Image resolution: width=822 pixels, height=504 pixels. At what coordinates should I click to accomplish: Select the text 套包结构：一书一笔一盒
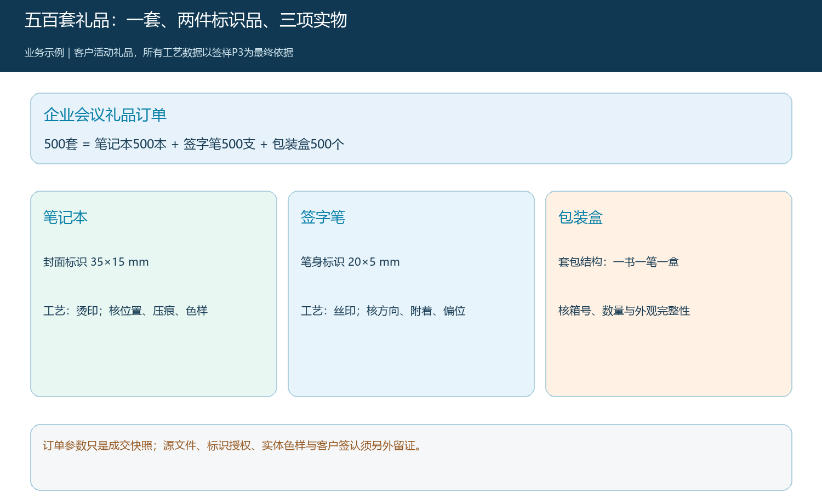[x=619, y=262]
